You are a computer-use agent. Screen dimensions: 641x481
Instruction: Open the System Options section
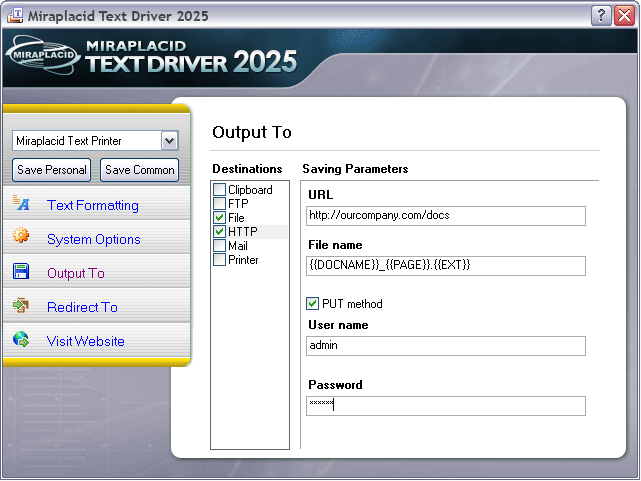click(x=94, y=239)
